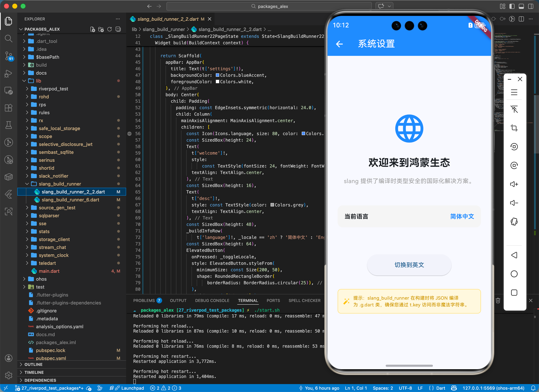Toggle the primary sidebar layout button
This screenshot has width=539, height=392.
(x=512, y=6)
